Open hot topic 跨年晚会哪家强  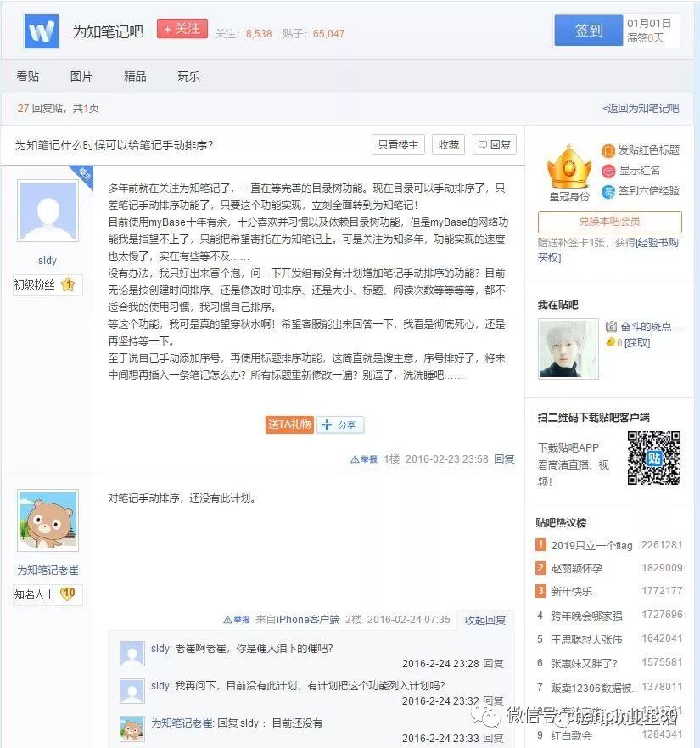click(x=586, y=616)
